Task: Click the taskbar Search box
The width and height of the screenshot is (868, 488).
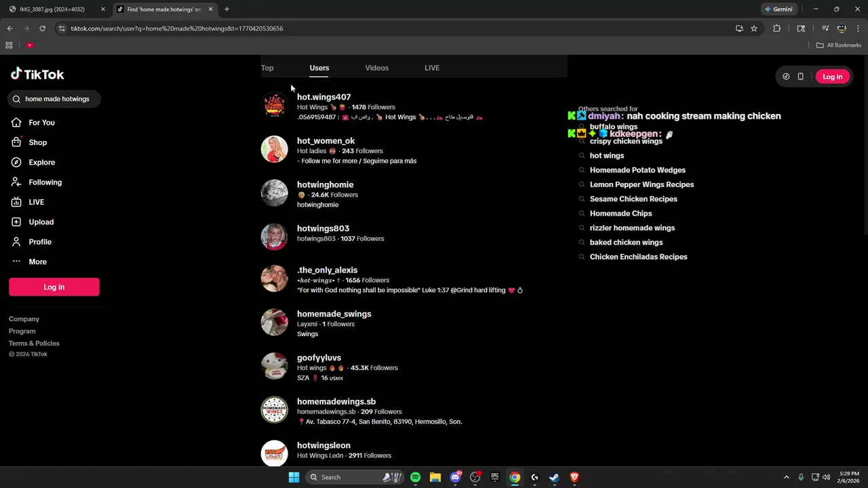Action: click(354, 477)
